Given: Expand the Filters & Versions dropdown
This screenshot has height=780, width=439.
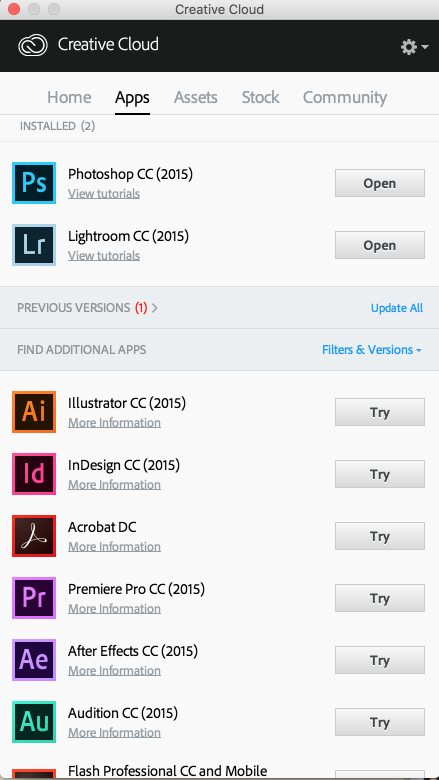Looking at the screenshot, I should pyautogui.click(x=372, y=350).
